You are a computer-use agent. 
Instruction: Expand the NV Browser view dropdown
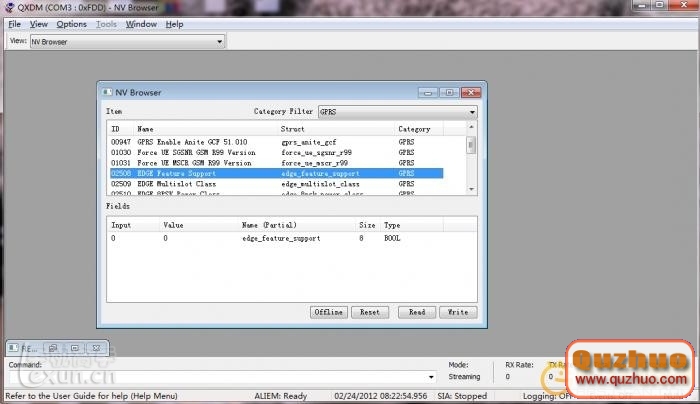(x=219, y=42)
